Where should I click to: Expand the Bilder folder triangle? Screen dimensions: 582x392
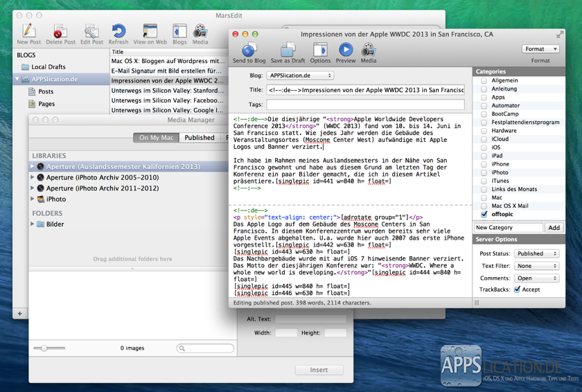(33, 224)
